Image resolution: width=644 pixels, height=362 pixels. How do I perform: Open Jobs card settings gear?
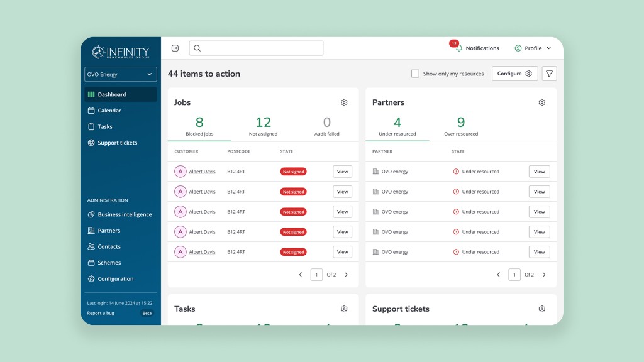tap(344, 102)
